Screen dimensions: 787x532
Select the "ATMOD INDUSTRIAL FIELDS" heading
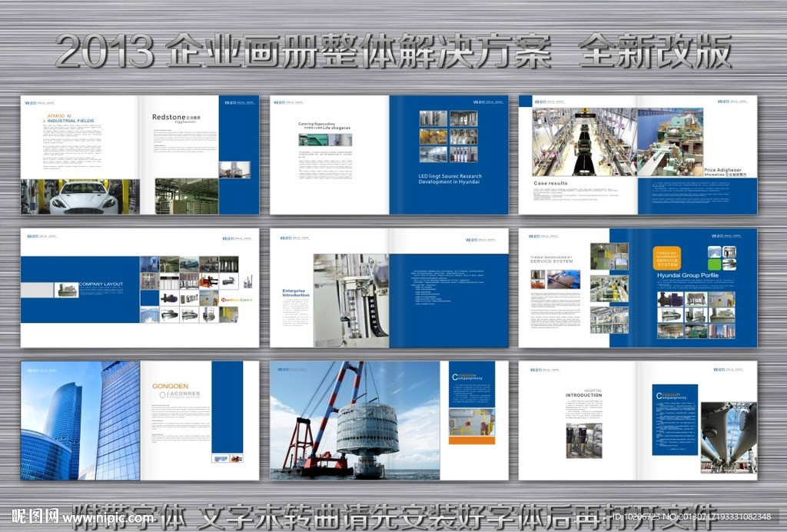click(x=70, y=118)
